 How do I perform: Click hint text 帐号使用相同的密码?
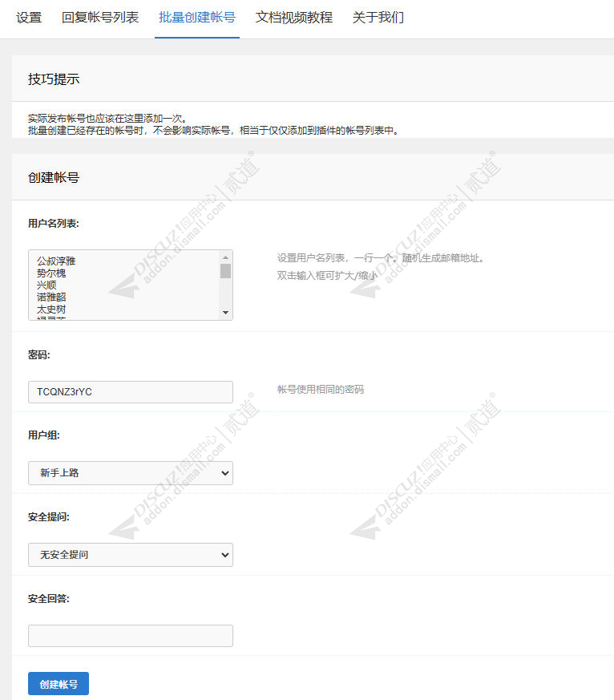click(321, 389)
